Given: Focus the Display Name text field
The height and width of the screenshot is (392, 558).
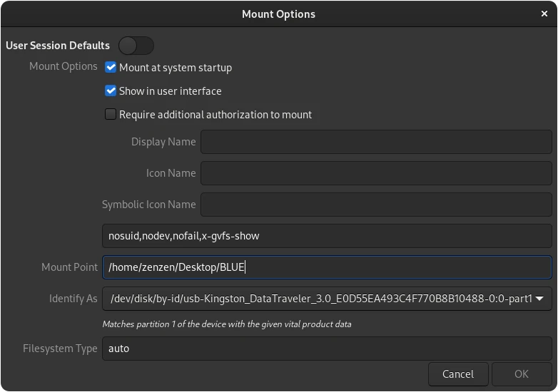Looking at the screenshot, I should 376,142.
